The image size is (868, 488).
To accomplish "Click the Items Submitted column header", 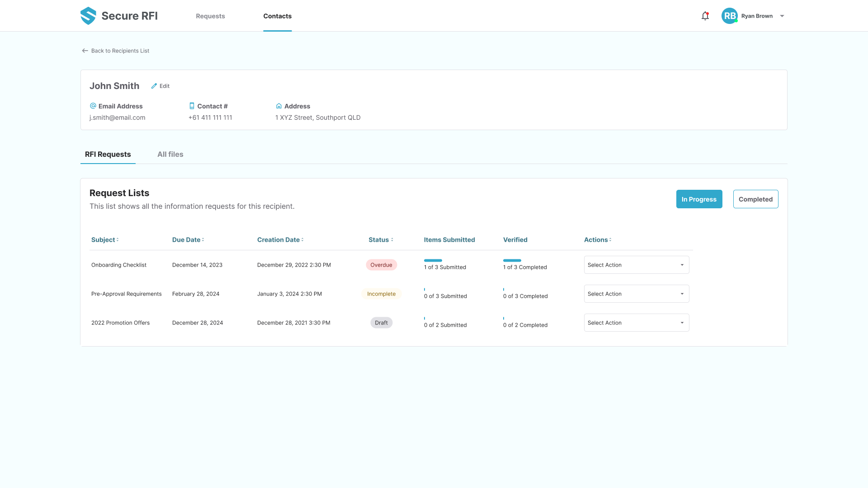I will (449, 240).
